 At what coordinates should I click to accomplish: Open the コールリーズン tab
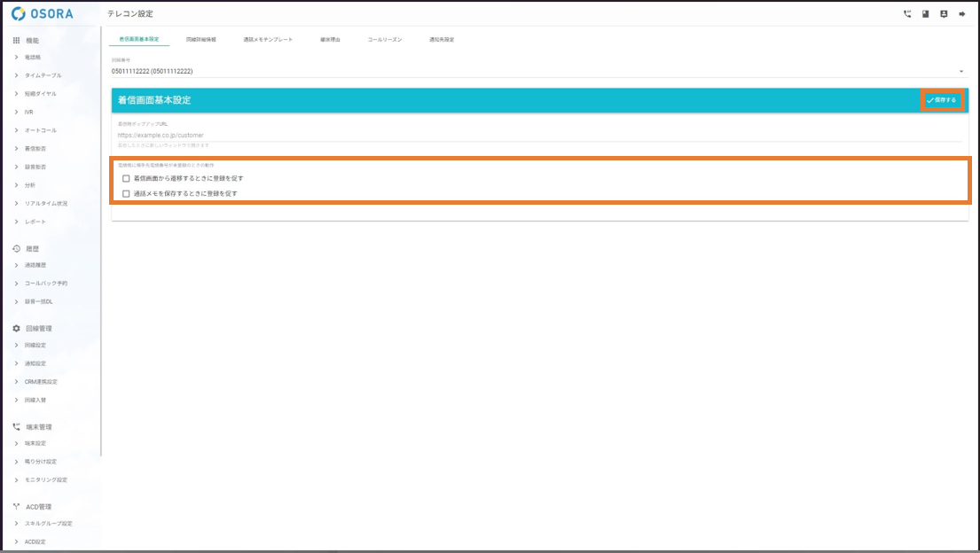click(x=385, y=40)
